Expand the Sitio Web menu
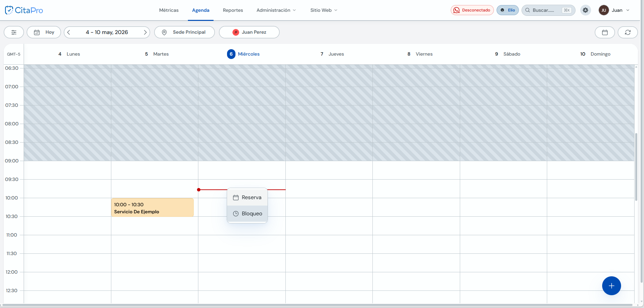644x308 pixels. click(x=324, y=10)
